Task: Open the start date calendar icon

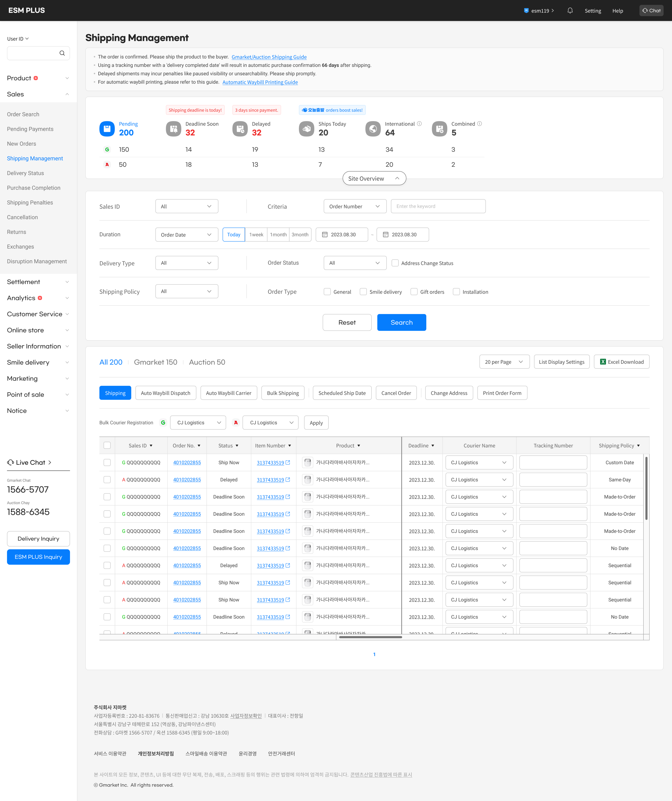Action: (325, 235)
